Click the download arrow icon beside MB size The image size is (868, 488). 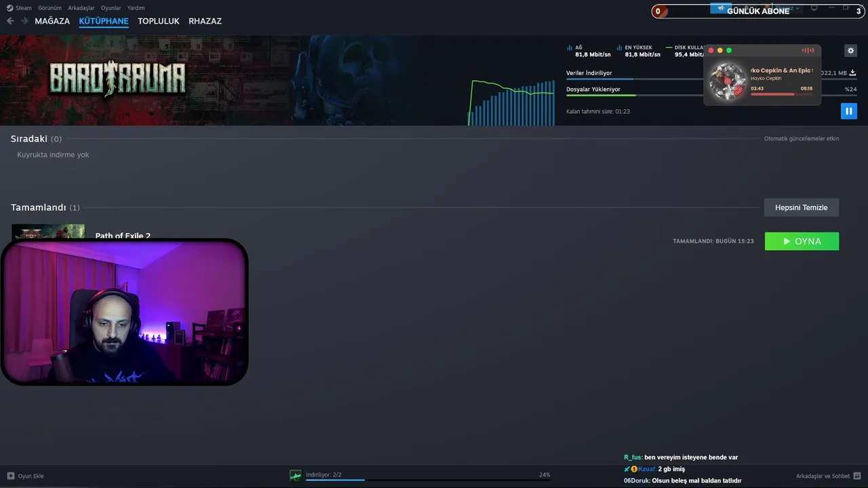coord(852,73)
